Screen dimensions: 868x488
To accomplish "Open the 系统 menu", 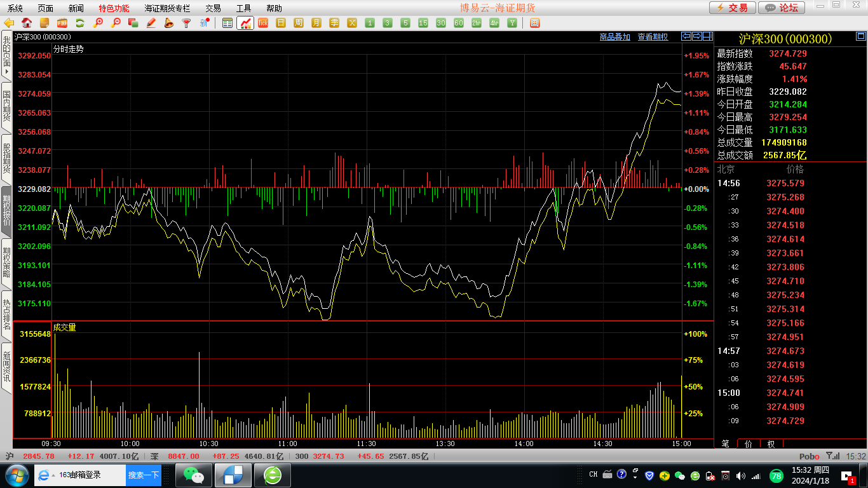I will [x=15, y=8].
